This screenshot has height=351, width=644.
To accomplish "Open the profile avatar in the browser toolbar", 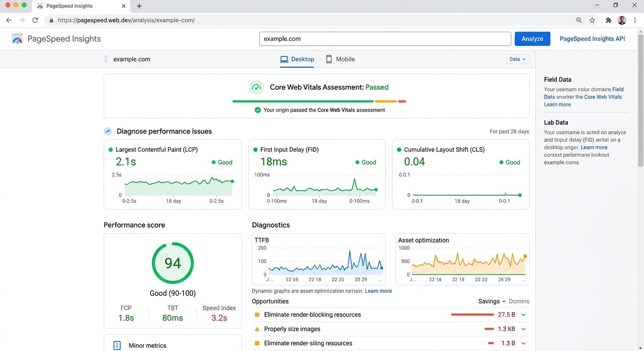I will point(622,20).
